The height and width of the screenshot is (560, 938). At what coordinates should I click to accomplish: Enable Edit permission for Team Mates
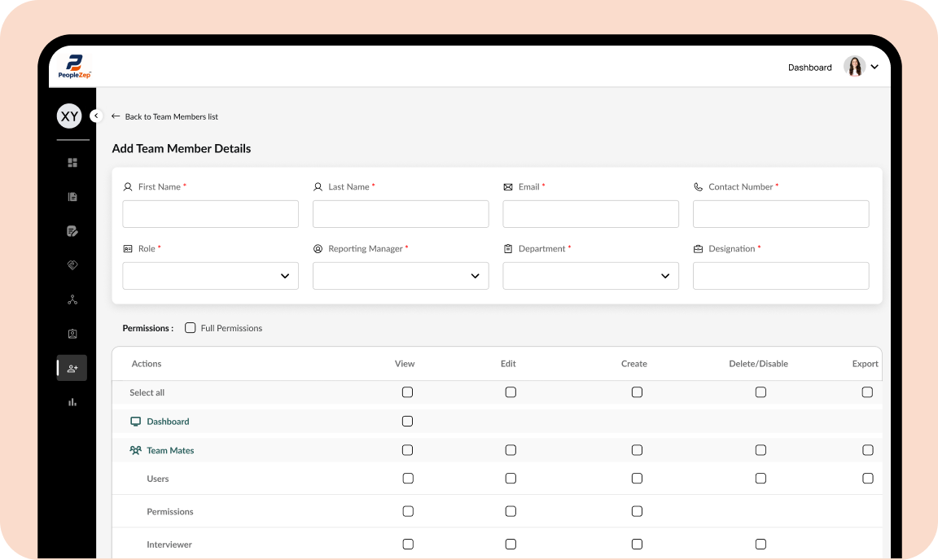click(x=511, y=450)
